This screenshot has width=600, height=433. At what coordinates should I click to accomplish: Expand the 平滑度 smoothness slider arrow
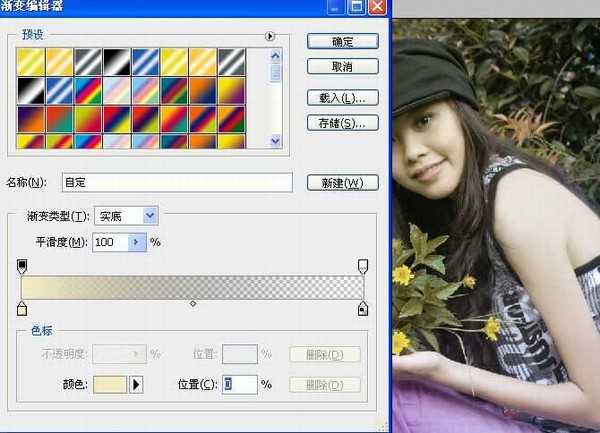138,242
